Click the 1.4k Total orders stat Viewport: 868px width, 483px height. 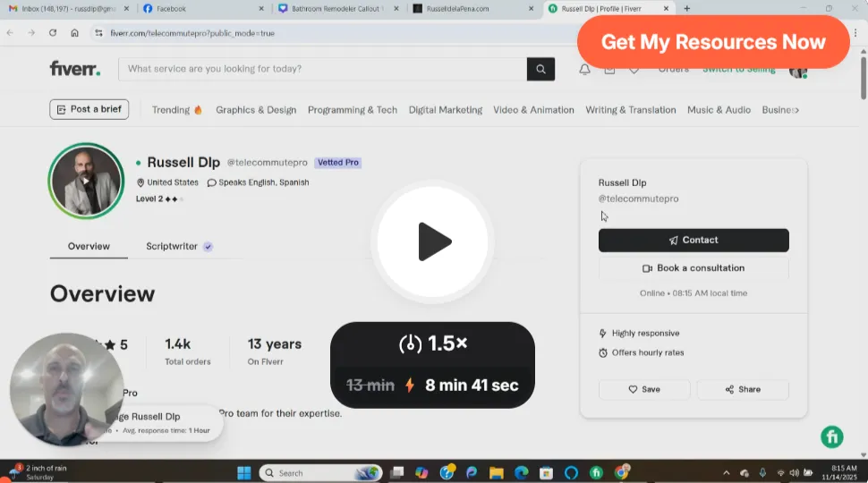pos(188,352)
